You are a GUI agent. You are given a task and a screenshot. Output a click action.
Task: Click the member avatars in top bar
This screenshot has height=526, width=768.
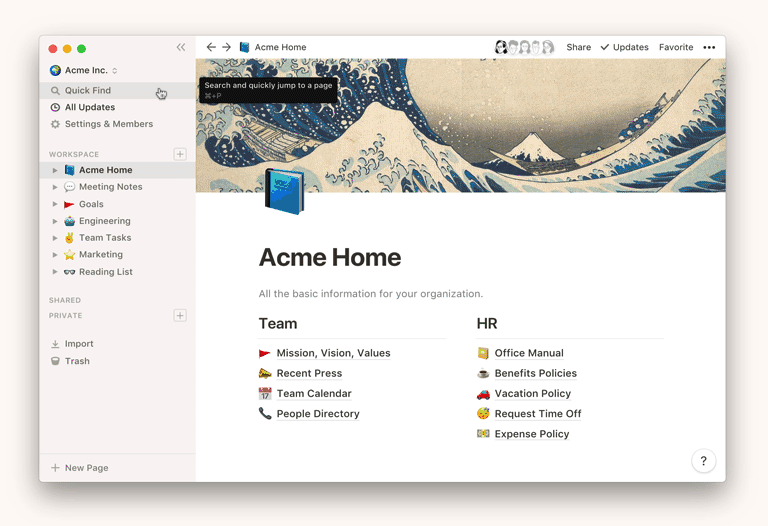pyautogui.click(x=524, y=47)
